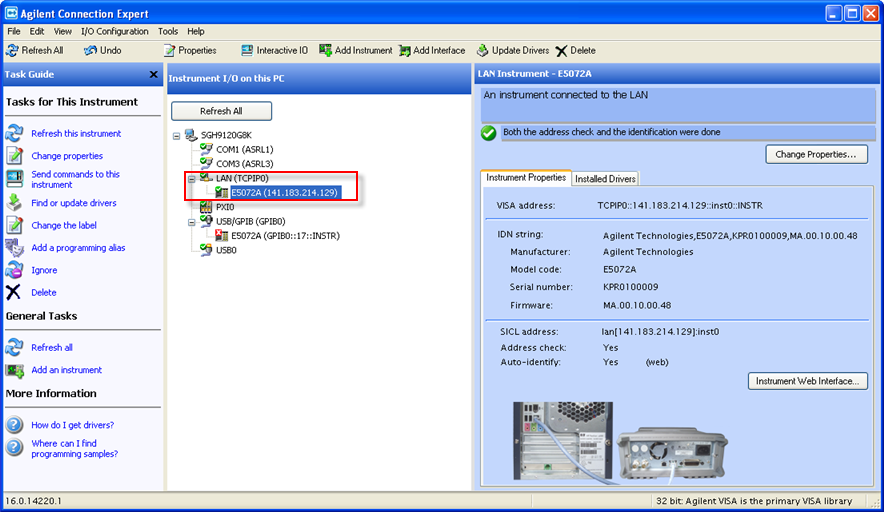Select the USB/GPIB (GPIB0) interface
The height and width of the screenshot is (512, 884).
tap(250, 222)
